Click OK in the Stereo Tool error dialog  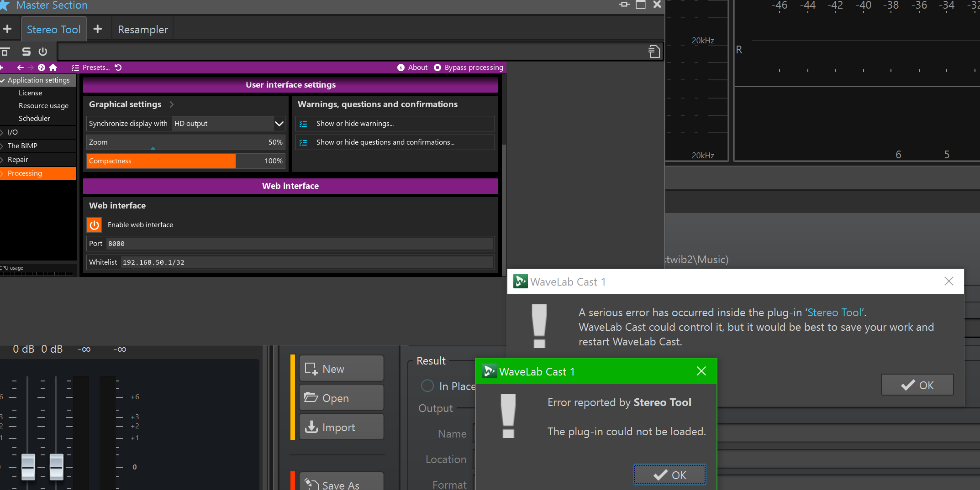point(670,475)
